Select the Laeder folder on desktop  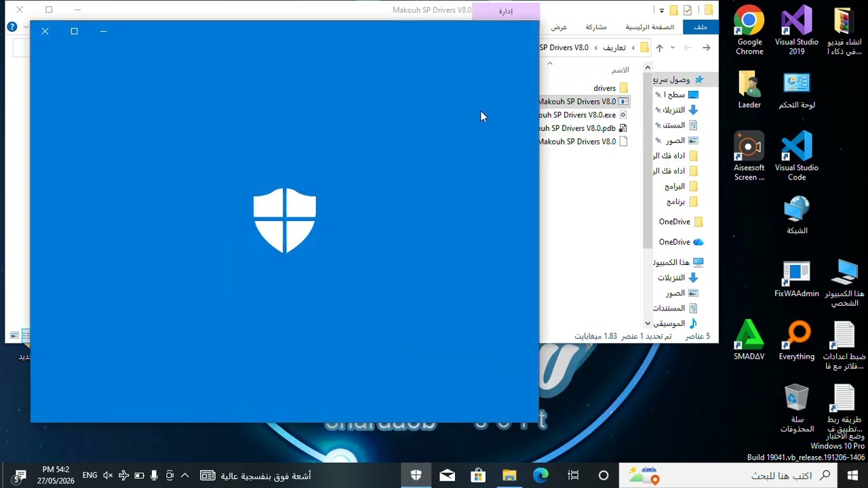click(749, 89)
